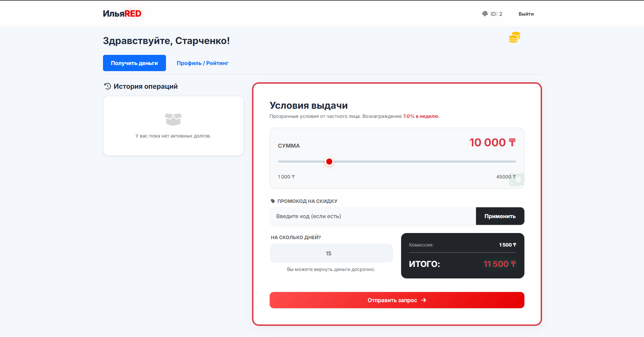Open the Профиль / Рейтинг tab

click(202, 63)
